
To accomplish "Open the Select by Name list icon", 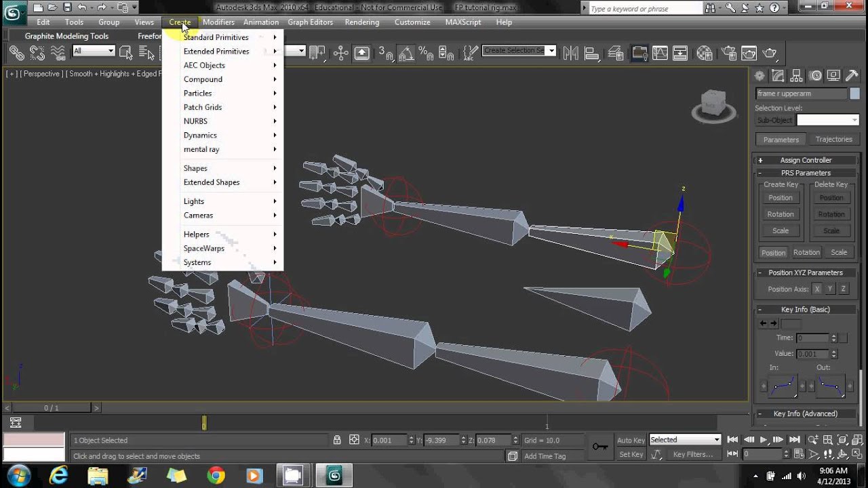I will tap(146, 52).
